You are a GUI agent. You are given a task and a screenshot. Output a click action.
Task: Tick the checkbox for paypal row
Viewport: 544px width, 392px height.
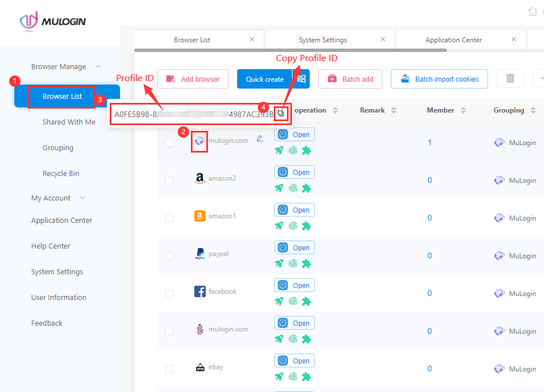(169, 256)
